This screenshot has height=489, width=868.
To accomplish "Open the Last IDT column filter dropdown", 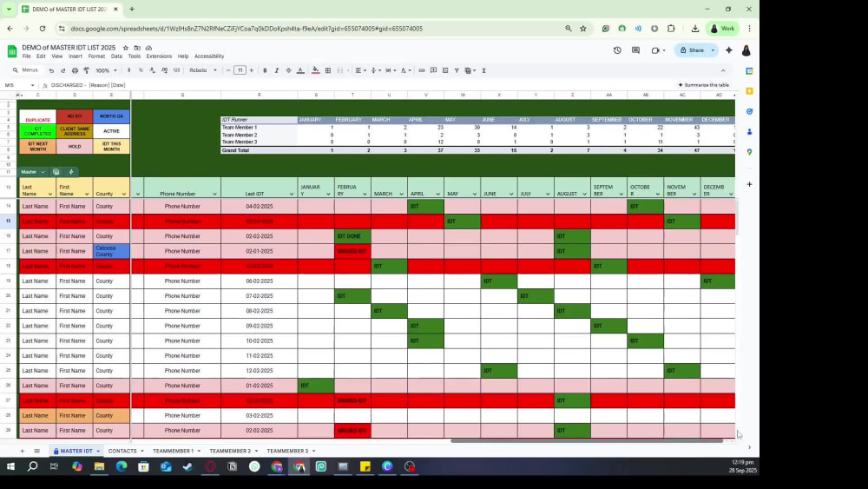I will click(291, 195).
